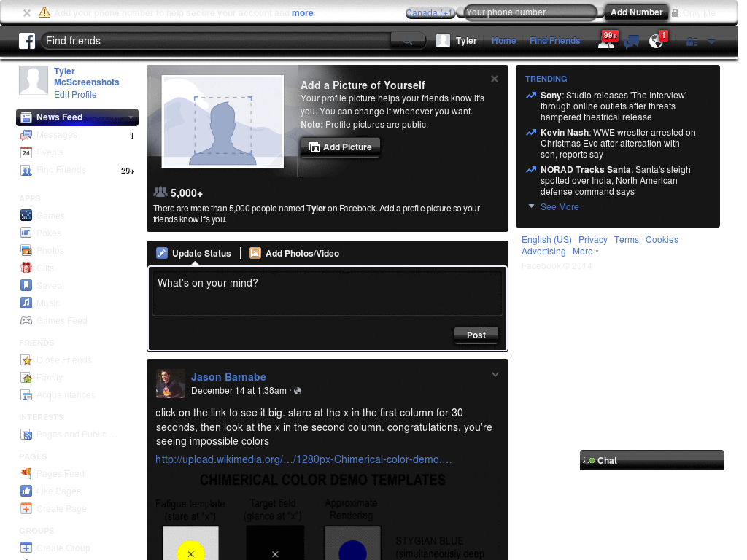Open the Kevin Nash trending story
Viewport: 747px width, 560px height.
(618, 144)
